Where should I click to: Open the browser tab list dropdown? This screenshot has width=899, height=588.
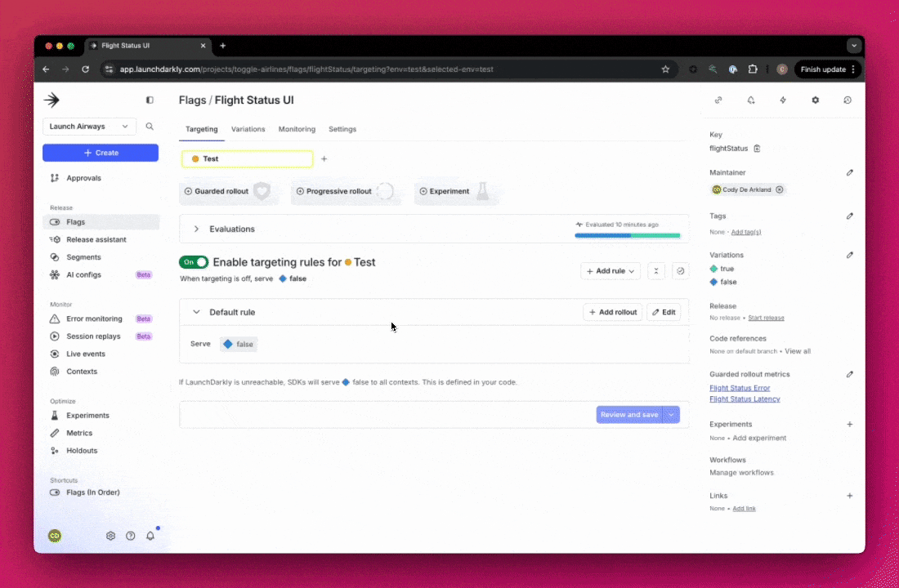[x=854, y=45]
